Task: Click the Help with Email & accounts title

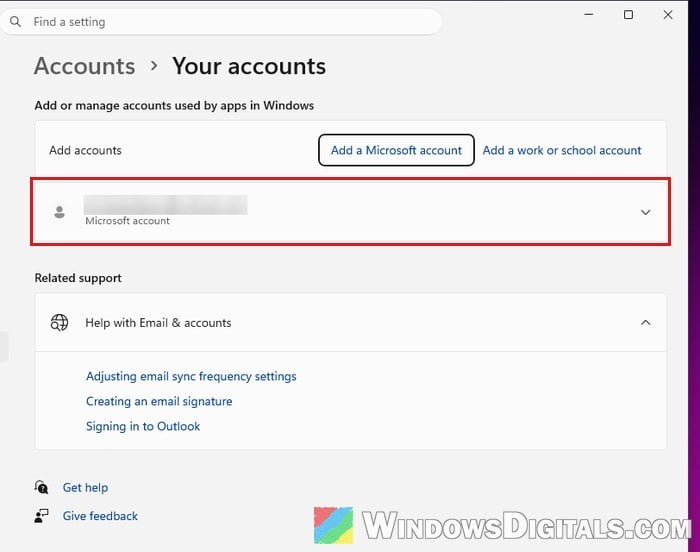Action: click(x=158, y=322)
